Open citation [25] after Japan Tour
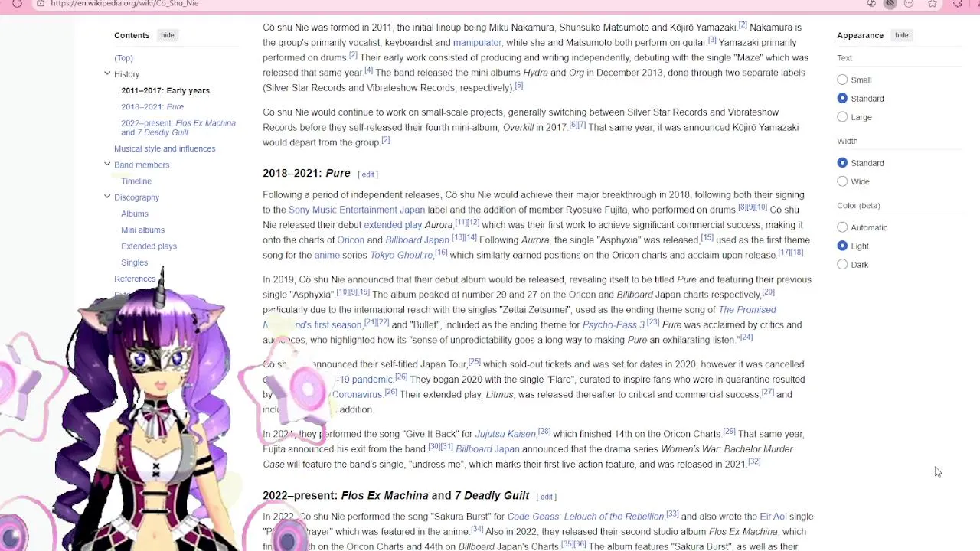The image size is (980, 551). [474, 362]
